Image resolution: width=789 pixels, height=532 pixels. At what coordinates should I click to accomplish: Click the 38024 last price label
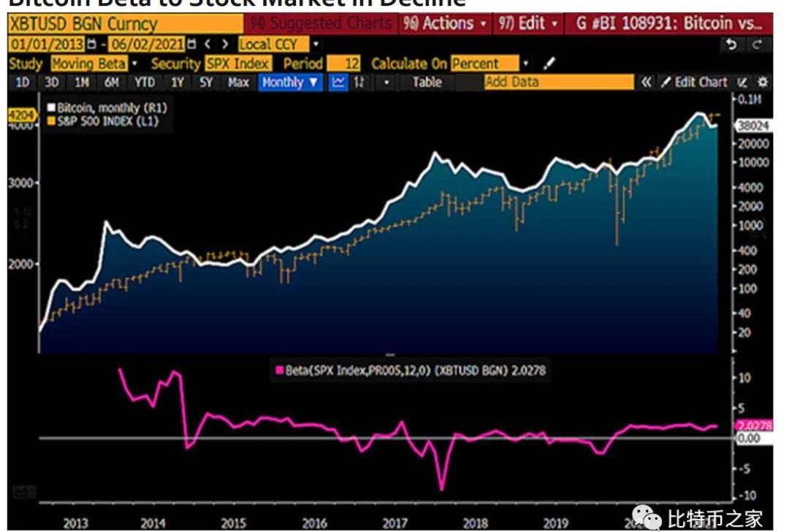point(753,125)
